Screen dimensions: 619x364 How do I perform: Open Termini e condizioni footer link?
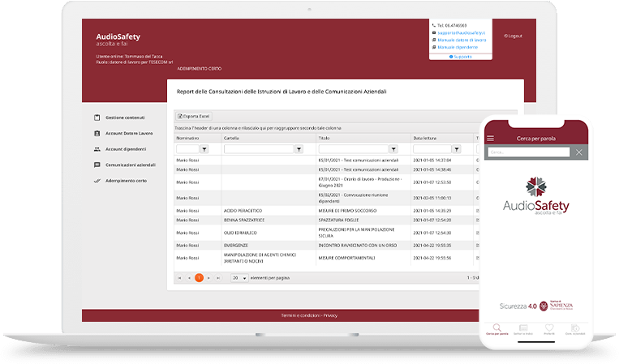click(300, 315)
